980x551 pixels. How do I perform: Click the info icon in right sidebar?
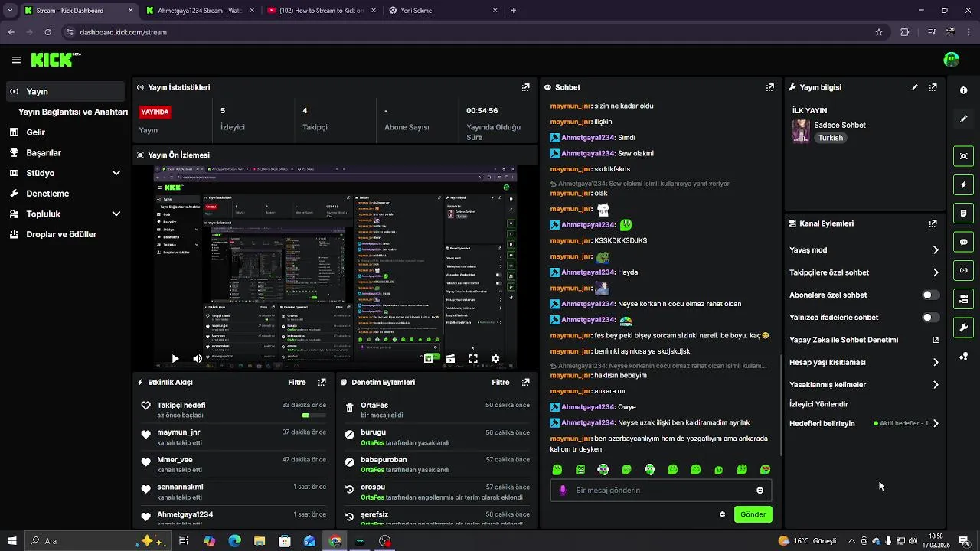point(963,90)
